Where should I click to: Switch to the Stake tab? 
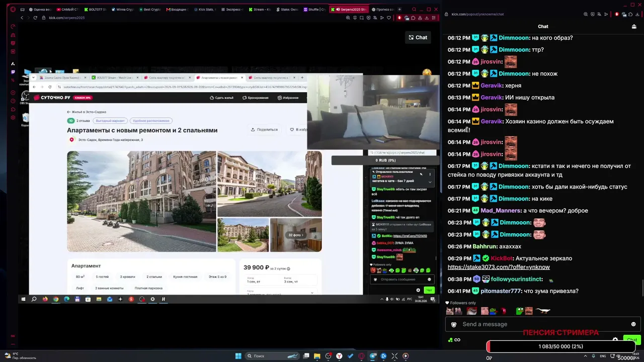(288, 9)
